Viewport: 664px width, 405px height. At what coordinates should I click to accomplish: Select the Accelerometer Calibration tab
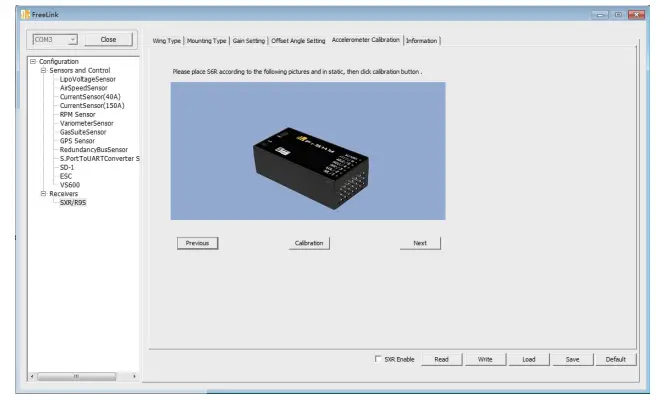pos(366,40)
